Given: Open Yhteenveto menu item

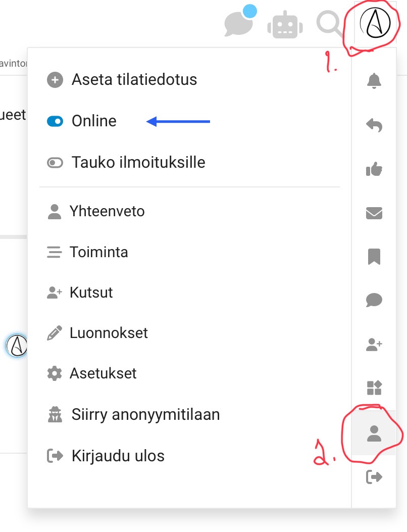Looking at the screenshot, I should point(107,211).
